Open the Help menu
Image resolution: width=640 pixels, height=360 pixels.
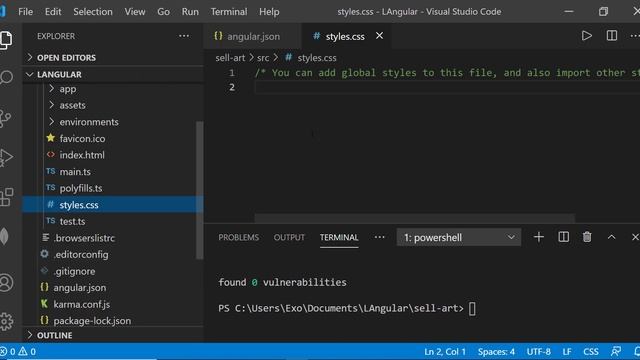pos(269,12)
